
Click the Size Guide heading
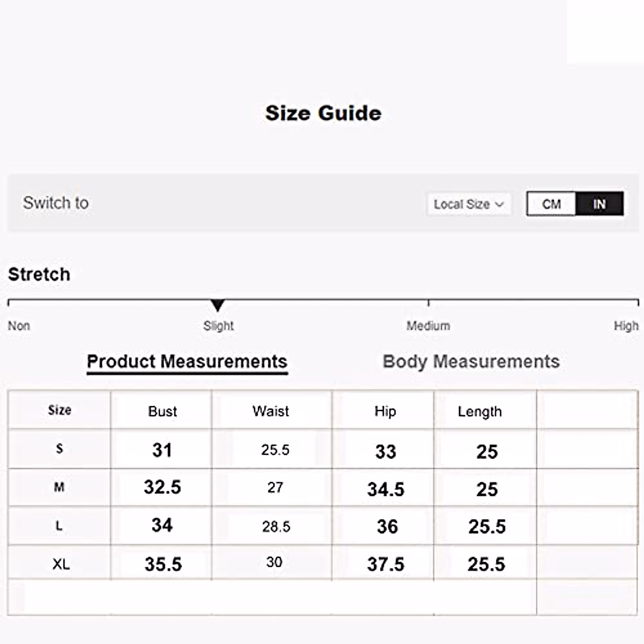pos(323,113)
